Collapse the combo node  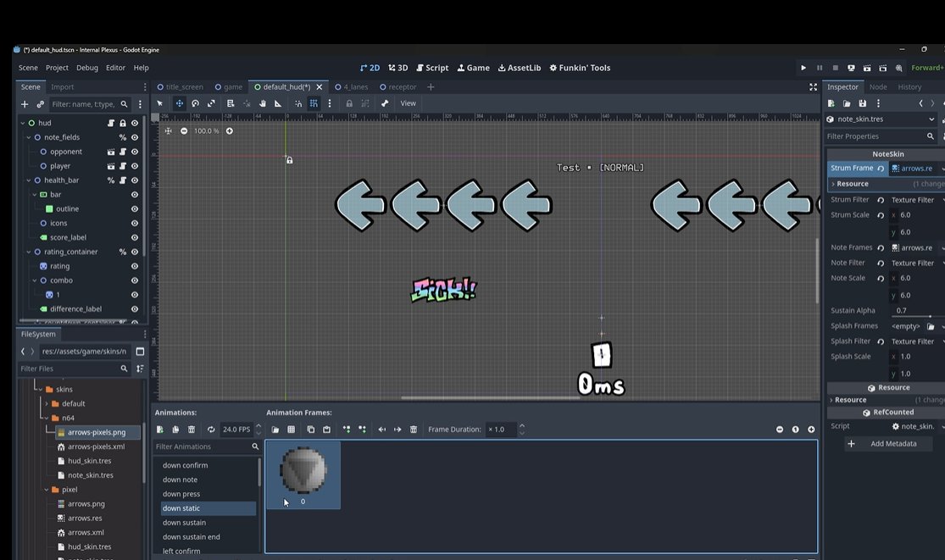pos(35,280)
